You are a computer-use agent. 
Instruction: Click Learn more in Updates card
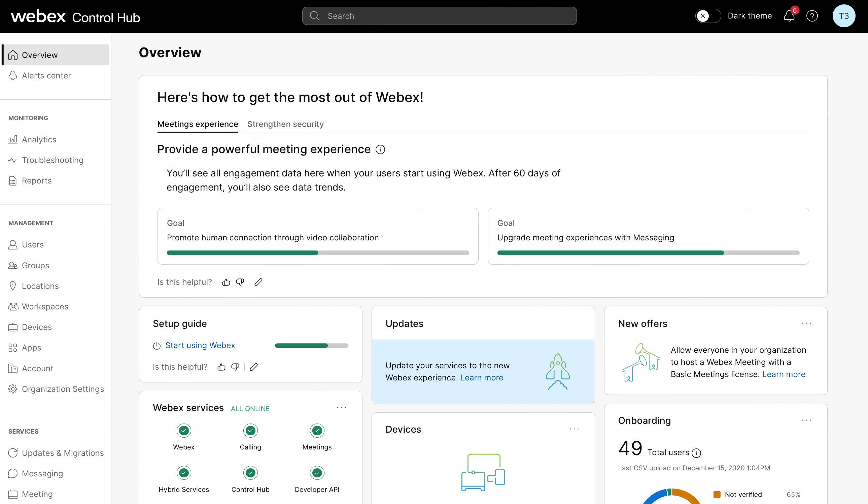click(482, 377)
